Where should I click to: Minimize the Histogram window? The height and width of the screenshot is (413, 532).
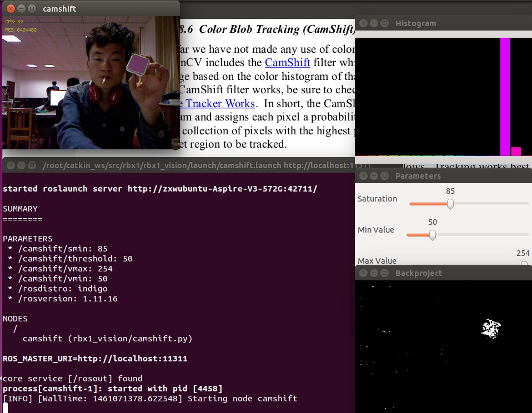[374, 23]
